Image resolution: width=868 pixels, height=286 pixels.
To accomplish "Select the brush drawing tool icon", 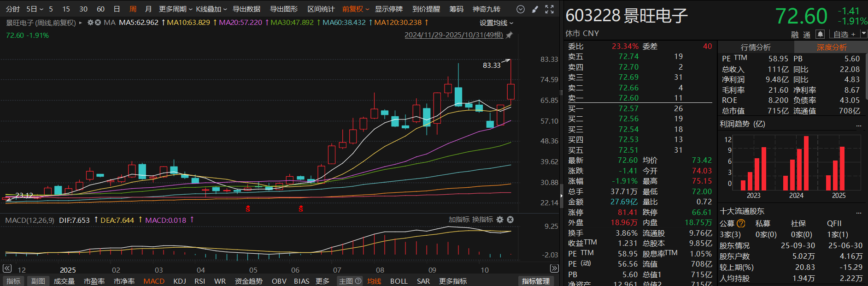I will [535, 9].
